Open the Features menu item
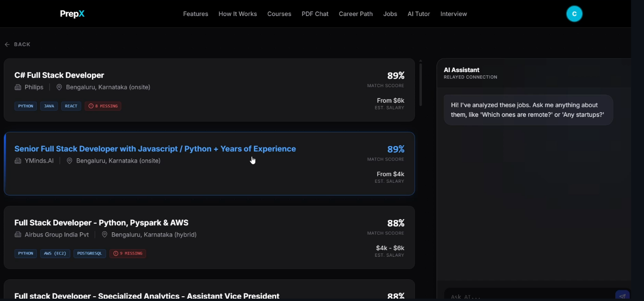 click(x=196, y=14)
